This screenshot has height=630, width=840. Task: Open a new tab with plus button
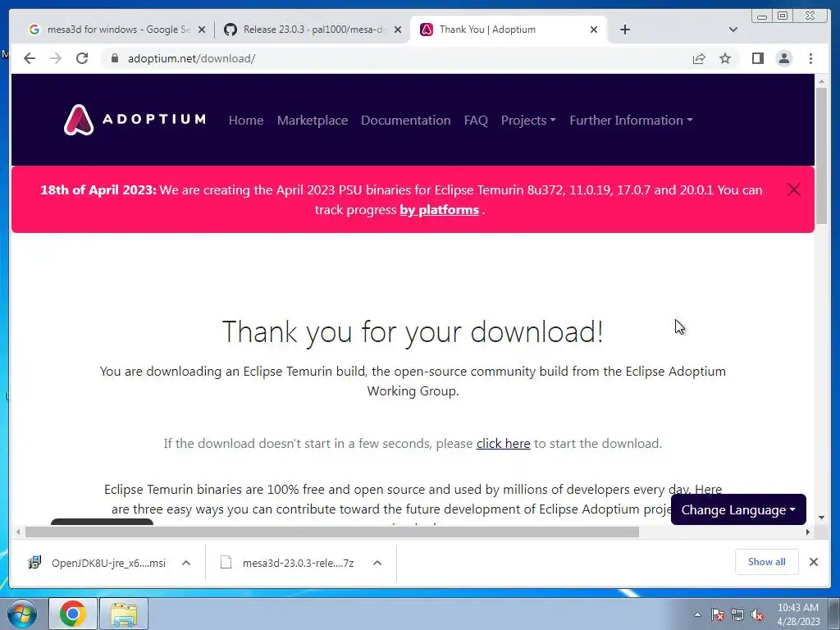pyautogui.click(x=624, y=30)
